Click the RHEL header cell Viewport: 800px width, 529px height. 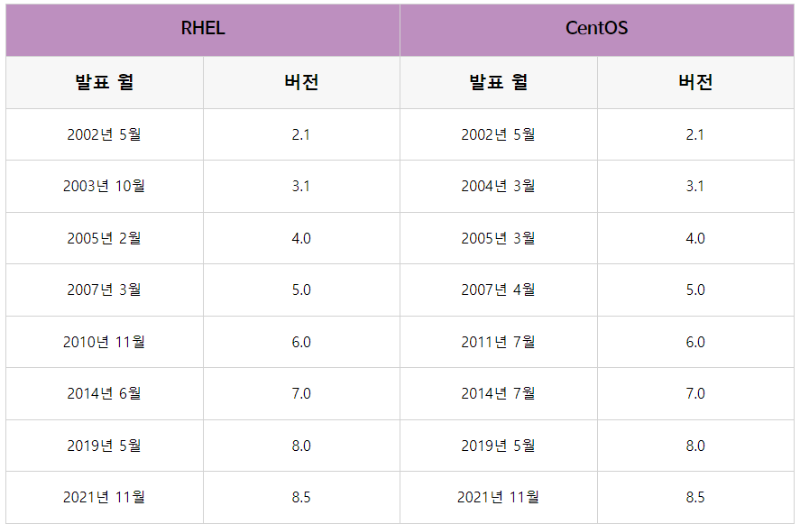[x=203, y=30]
